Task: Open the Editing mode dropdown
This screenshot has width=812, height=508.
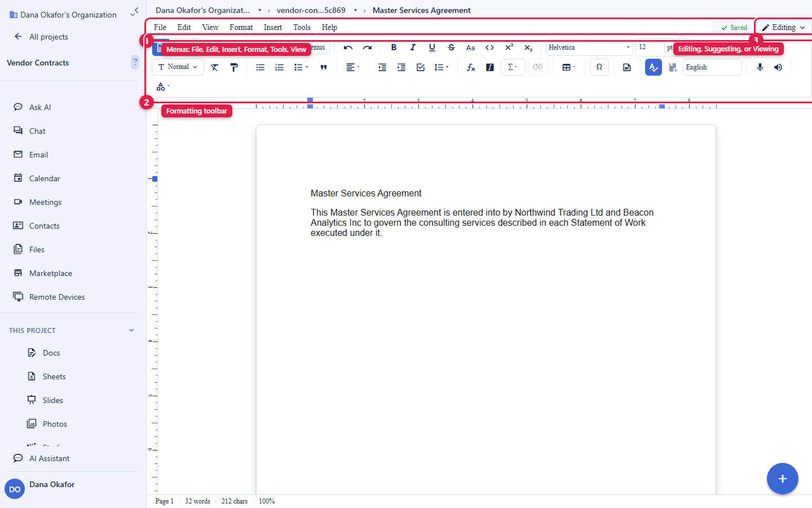Action: 783,27
